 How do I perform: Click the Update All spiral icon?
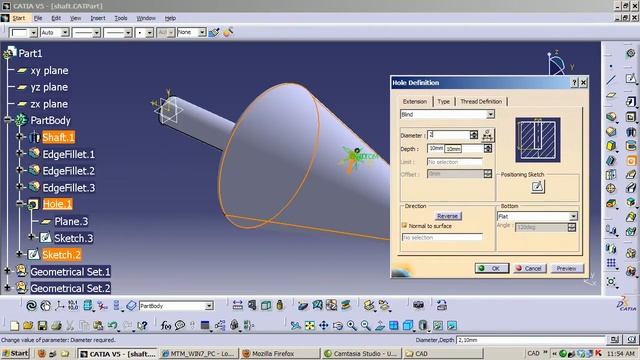31,305
